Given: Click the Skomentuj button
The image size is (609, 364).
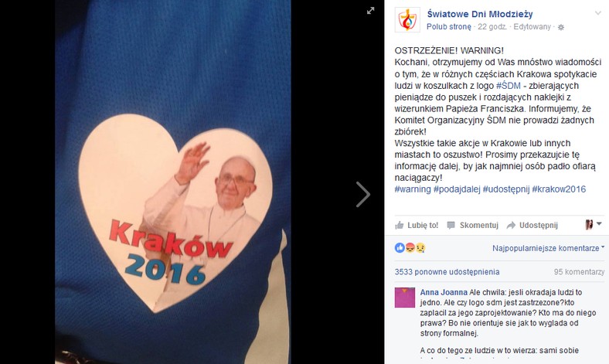Looking at the screenshot, I should tap(473, 226).
